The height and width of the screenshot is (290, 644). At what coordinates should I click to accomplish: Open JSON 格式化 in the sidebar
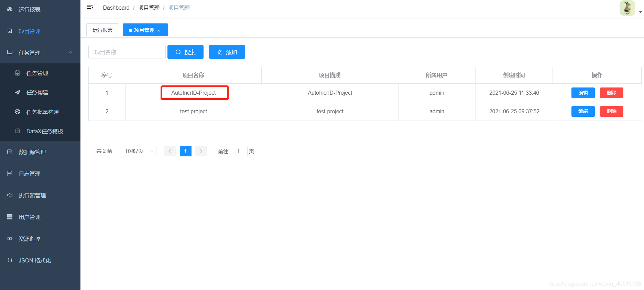point(35,260)
